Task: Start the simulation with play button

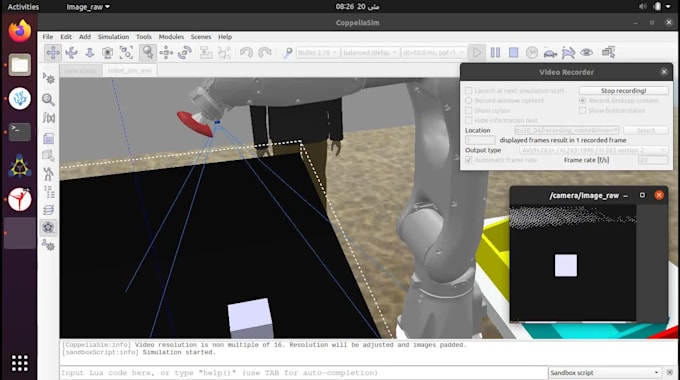Action: [477, 52]
